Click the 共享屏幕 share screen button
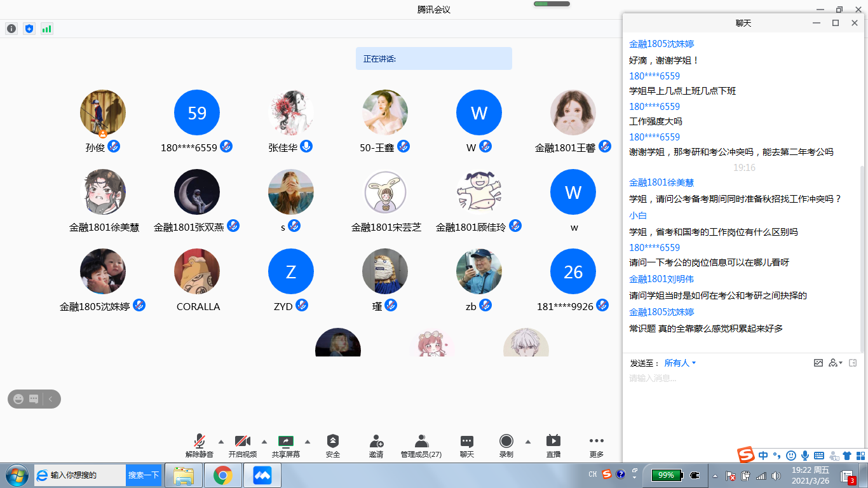 click(286, 446)
